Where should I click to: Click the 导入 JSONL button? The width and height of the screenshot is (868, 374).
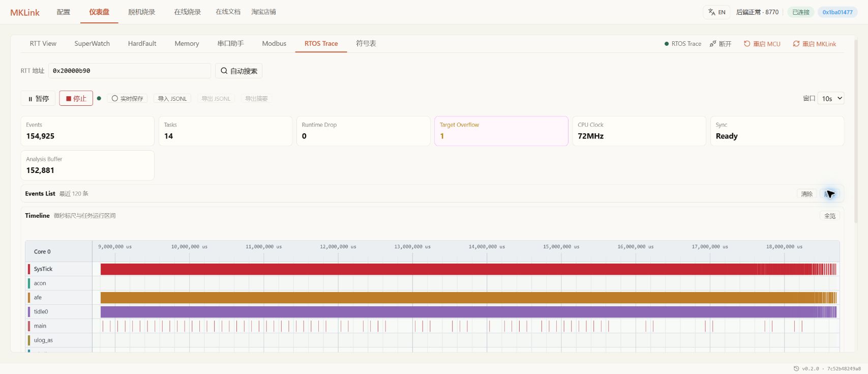point(172,99)
